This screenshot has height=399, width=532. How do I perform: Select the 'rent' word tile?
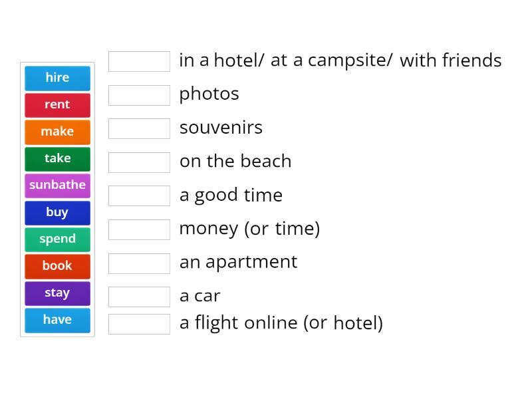57,104
